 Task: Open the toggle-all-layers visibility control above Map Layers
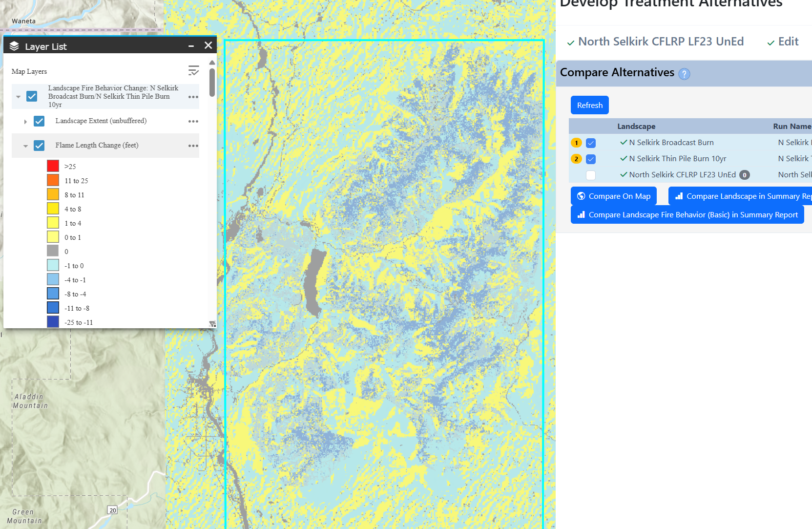[194, 71]
